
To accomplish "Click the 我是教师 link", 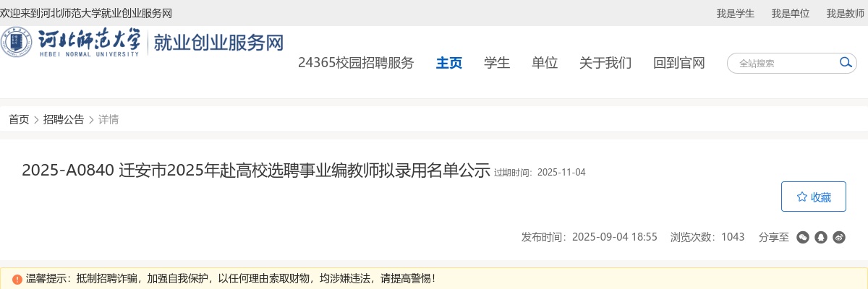I will (x=846, y=13).
